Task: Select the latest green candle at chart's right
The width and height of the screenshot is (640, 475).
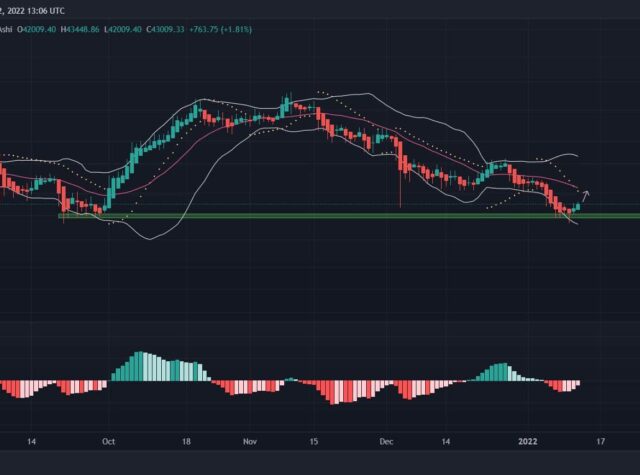Action: [x=576, y=206]
